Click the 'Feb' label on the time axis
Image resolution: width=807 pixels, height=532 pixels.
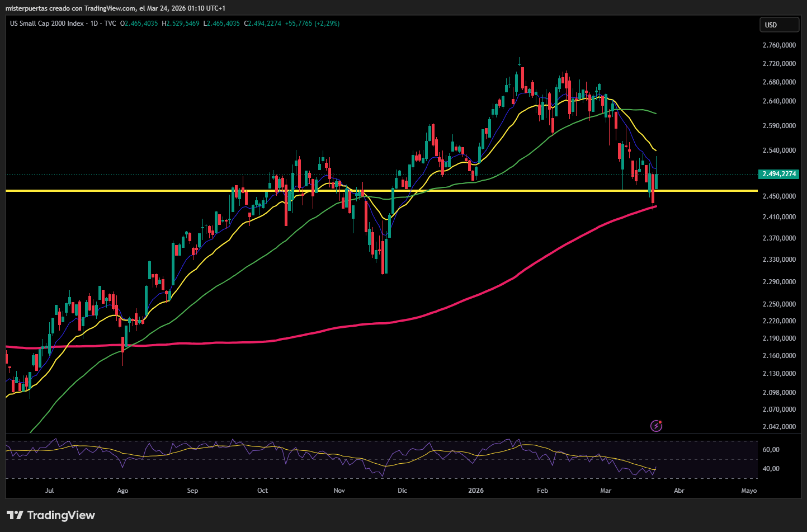point(542,491)
